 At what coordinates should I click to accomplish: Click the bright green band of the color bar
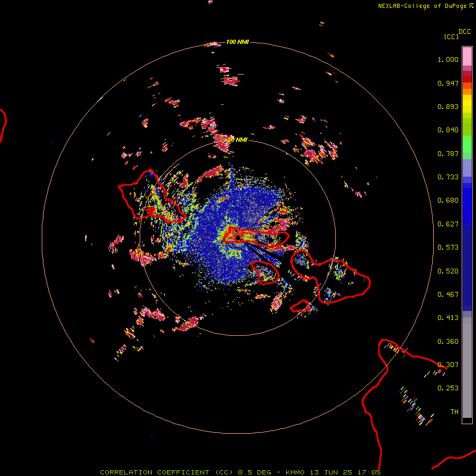(467, 144)
